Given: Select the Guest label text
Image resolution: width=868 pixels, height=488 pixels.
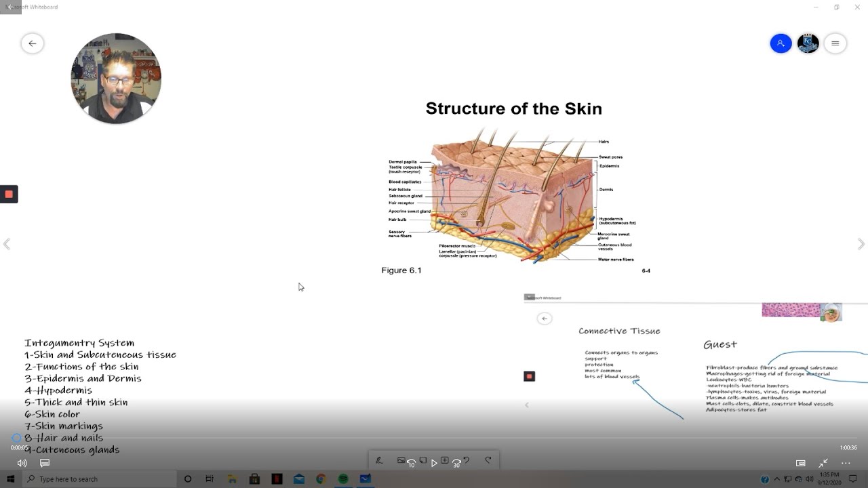Looking at the screenshot, I should (x=720, y=344).
